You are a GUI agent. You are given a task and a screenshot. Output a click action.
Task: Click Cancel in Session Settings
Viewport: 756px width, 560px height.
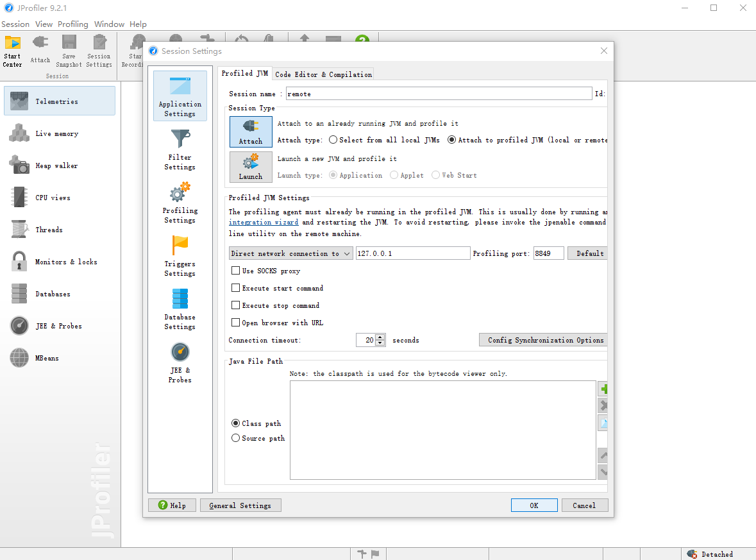[584, 505]
